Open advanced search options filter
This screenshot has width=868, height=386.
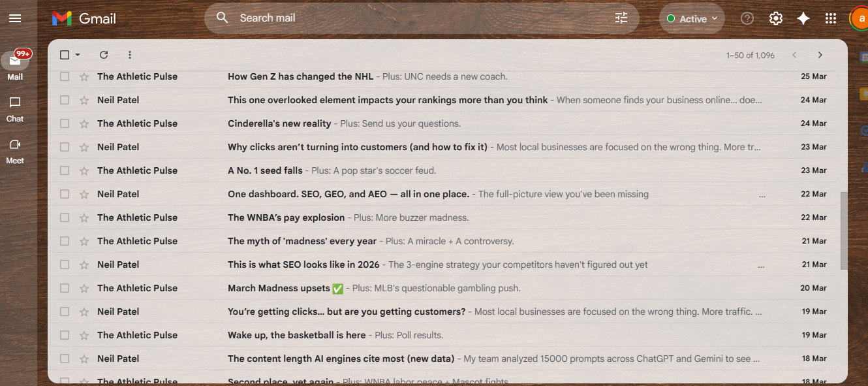(621, 18)
